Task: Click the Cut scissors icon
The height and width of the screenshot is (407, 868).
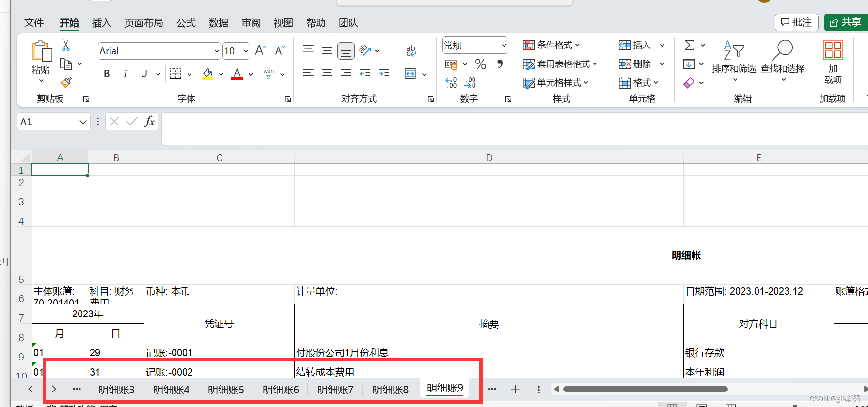Action: point(66,46)
